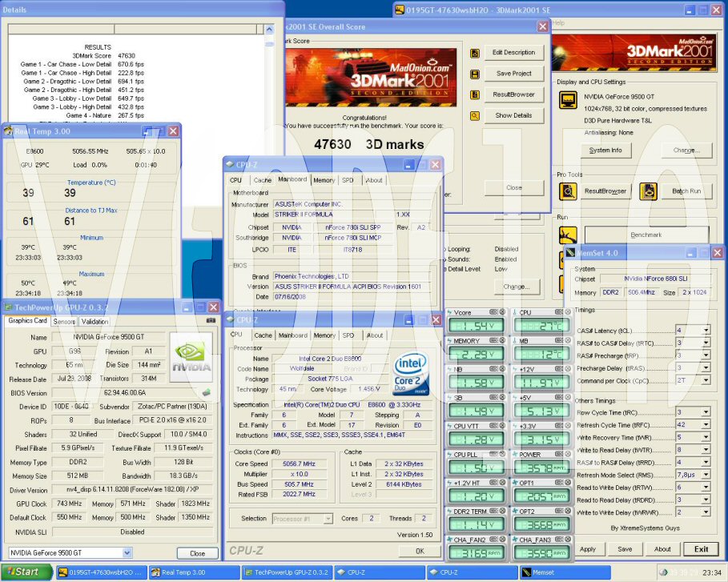
Task: Click the scrollbar up arrow in Details window
Action: 269,30
